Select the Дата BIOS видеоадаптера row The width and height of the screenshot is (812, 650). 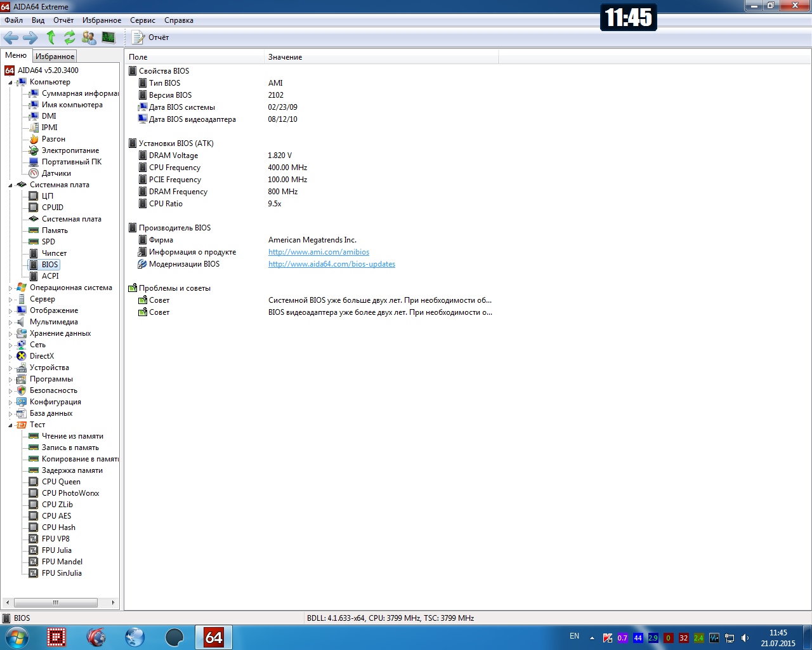click(311, 119)
